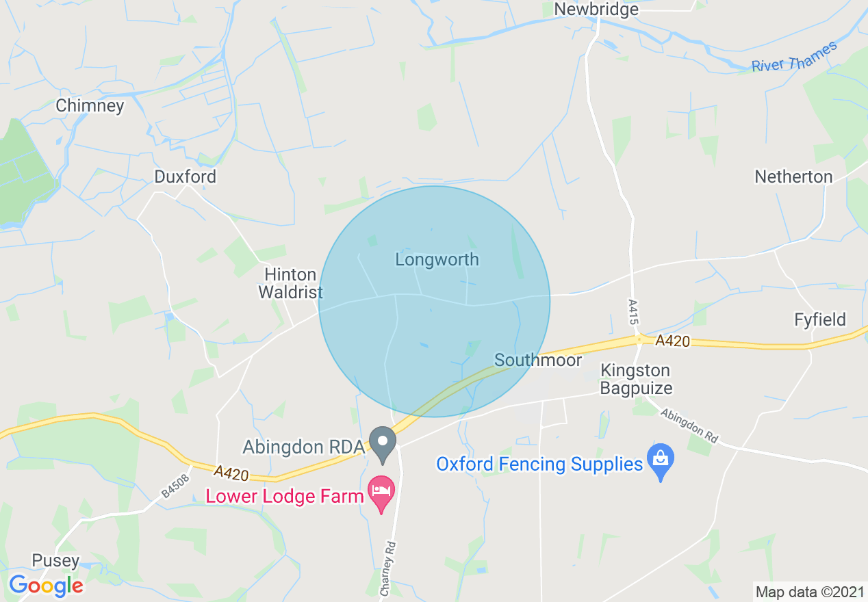Screen dimensions: 868x602
Task: Click the Hinton Waldrist village label
Action: [x=290, y=283]
